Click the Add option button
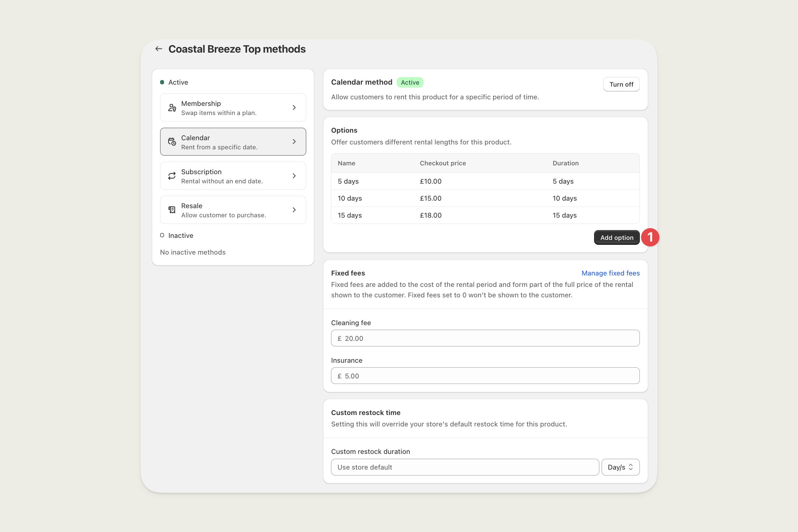This screenshot has width=798, height=532. coord(617,238)
